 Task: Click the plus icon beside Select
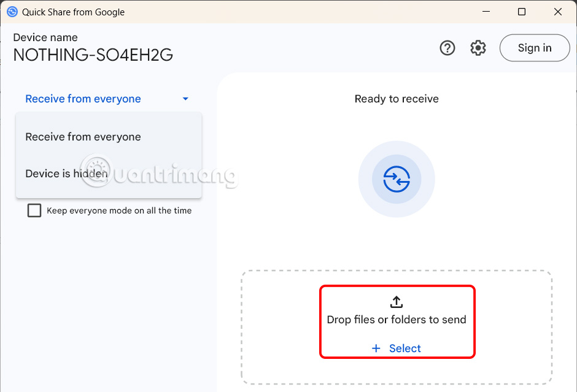click(x=376, y=348)
